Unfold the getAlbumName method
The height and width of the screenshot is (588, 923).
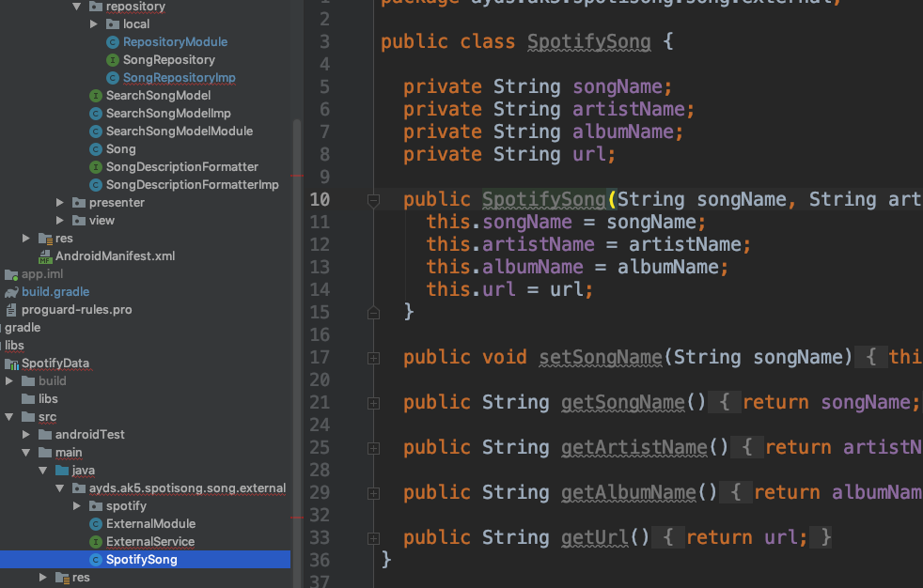pyautogui.click(x=373, y=493)
